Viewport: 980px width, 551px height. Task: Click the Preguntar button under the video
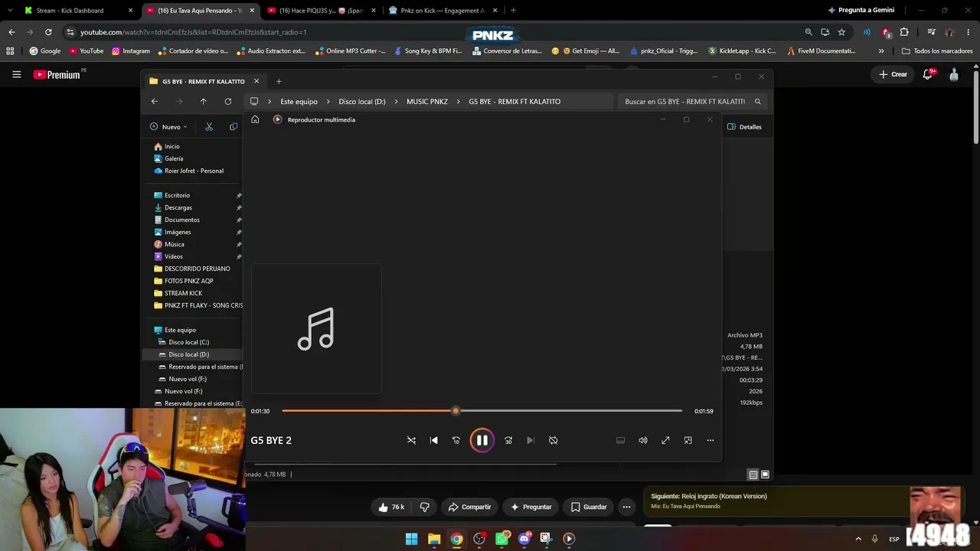[531, 507]
